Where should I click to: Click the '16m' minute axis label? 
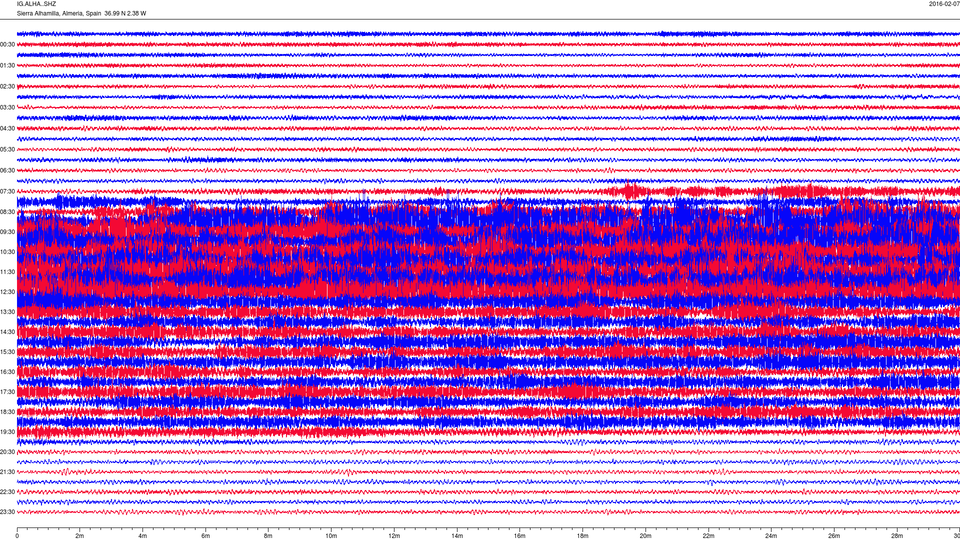pyautogui.click(x=520, y=536)
